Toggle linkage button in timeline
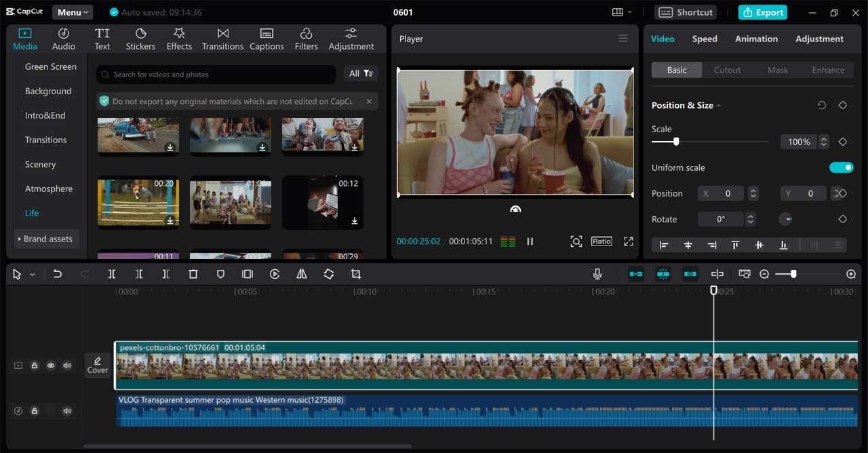The width and height of the screenshot is (868, 453). pos(690,274)
